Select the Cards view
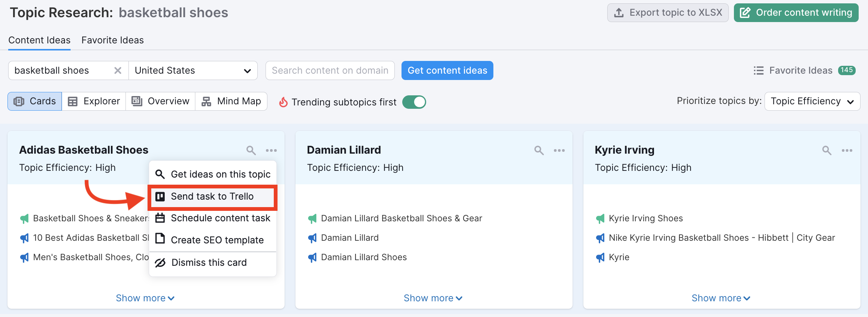 click(x=35, y=101)
